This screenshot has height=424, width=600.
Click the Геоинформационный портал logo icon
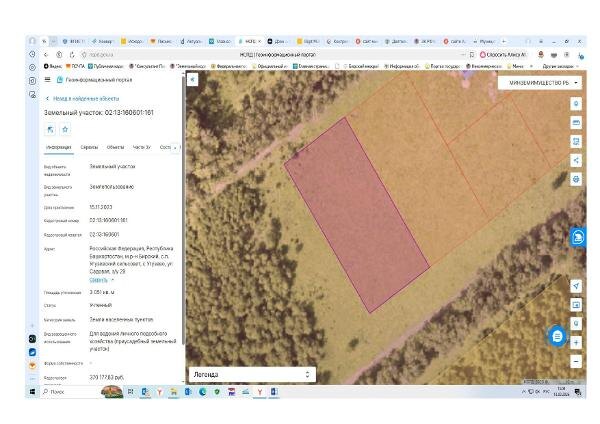tap(60, 80)
